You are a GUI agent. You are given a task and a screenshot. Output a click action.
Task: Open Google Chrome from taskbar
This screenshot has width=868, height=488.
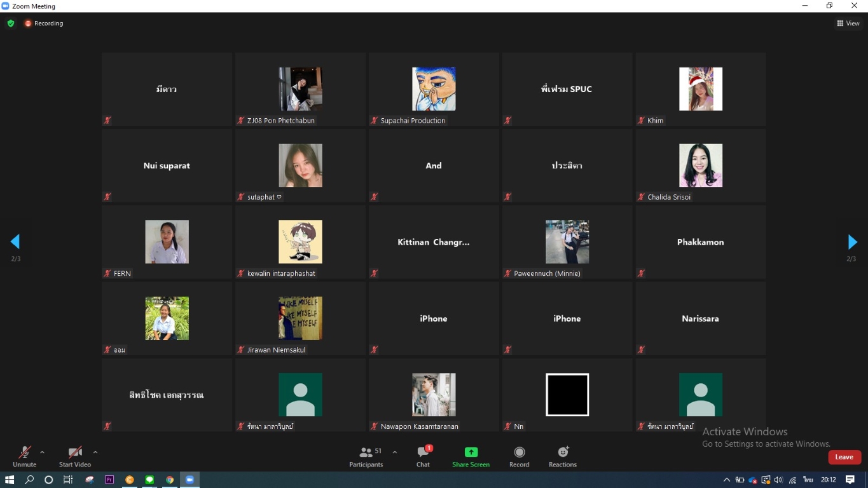170,480
